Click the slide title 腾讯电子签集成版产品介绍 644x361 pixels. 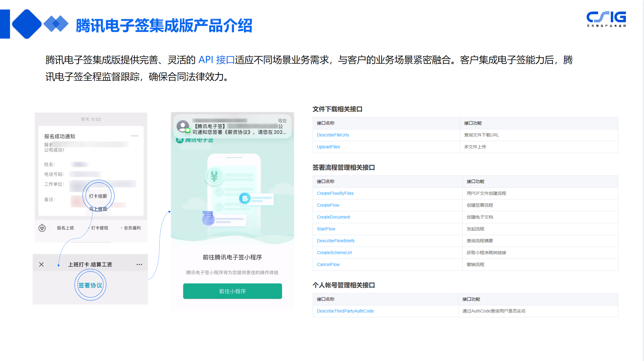[x=164, y=25]
